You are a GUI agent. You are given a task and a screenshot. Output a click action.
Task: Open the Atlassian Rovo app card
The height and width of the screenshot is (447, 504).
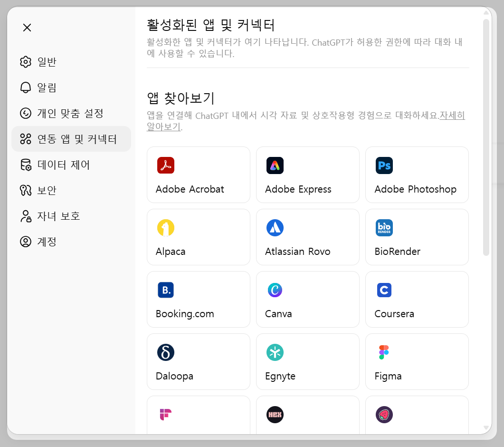click(308, 237)
